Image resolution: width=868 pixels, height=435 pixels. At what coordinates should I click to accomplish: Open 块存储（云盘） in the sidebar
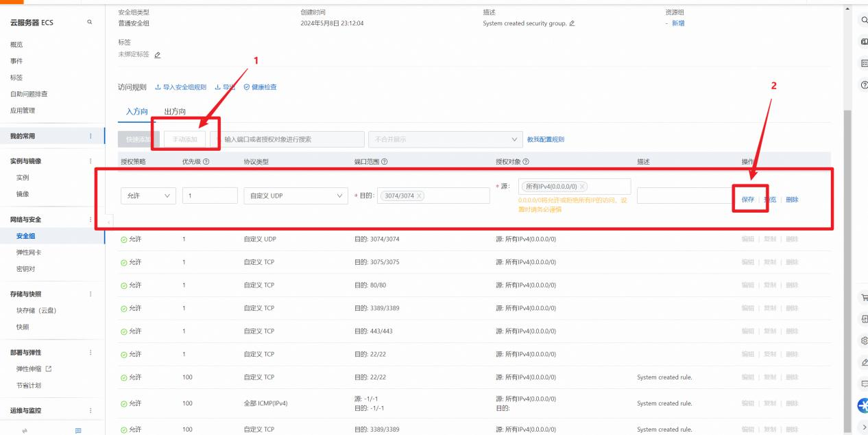click(x=36, y=311)
